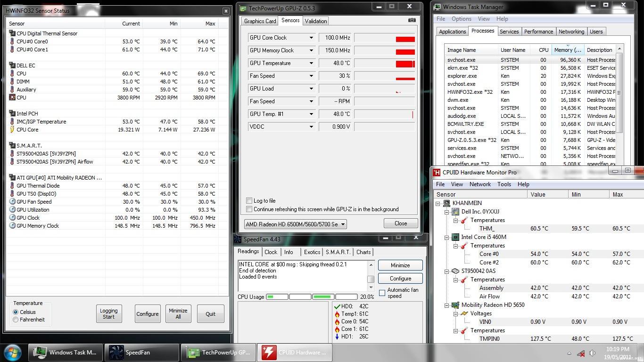Click the SpeedFan Configure button
644x362 pixels.
tap(400, 279)
